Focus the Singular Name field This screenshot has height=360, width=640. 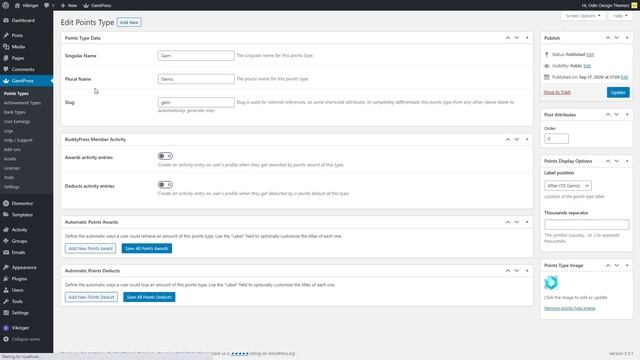[x=196, y=56]
